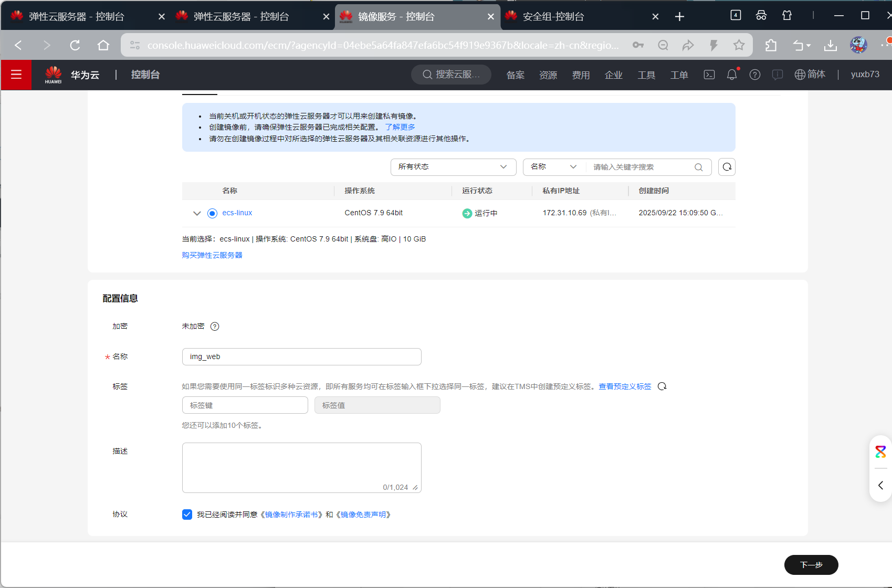
Task: Click the 172.31.10.69 private IP cell
Action: pyautogui.click(x=580, y=213)
